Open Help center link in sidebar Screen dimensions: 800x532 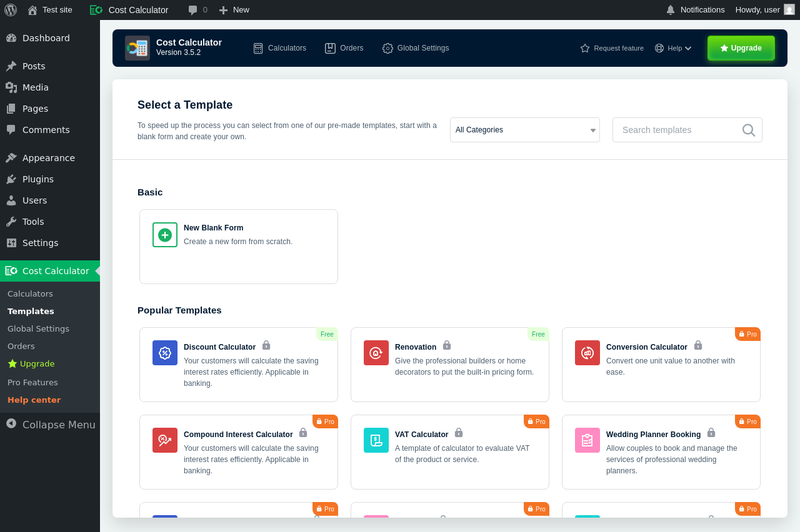tap(34, 400)
